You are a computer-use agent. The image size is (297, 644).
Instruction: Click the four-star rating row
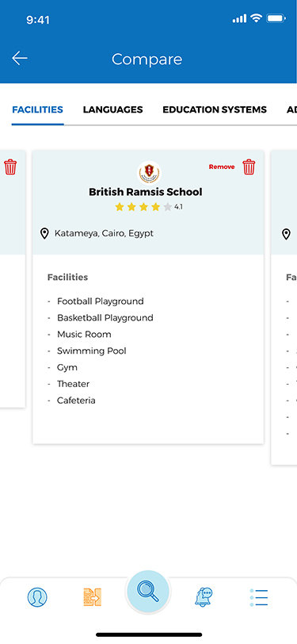coord(149,207)
